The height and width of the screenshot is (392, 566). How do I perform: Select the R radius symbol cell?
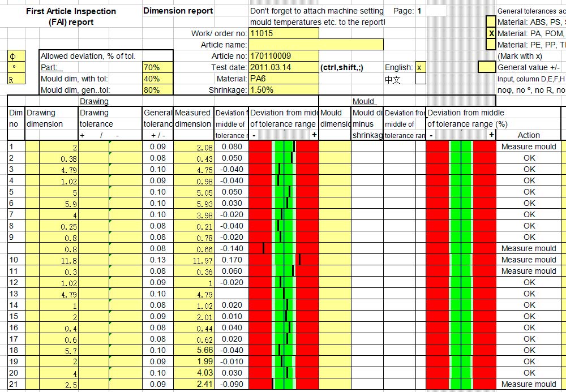[x=16, y=79]
